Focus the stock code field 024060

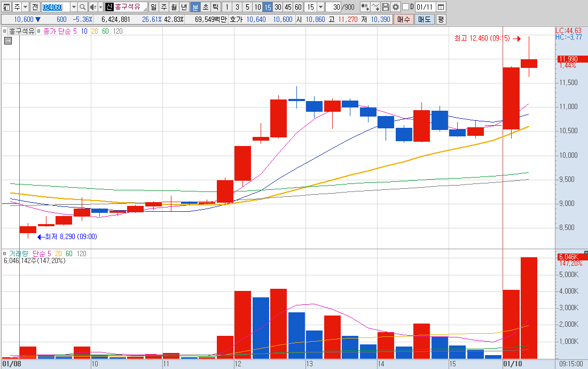pos(56,7)
